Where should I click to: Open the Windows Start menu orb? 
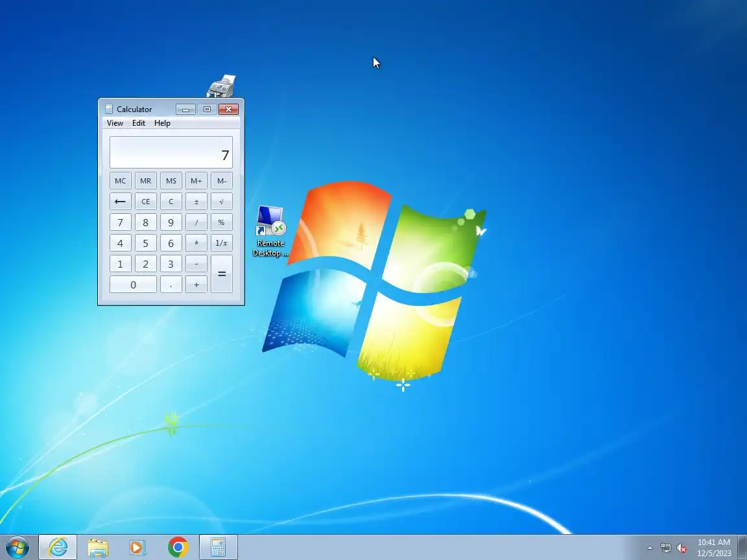coord(17,547)
